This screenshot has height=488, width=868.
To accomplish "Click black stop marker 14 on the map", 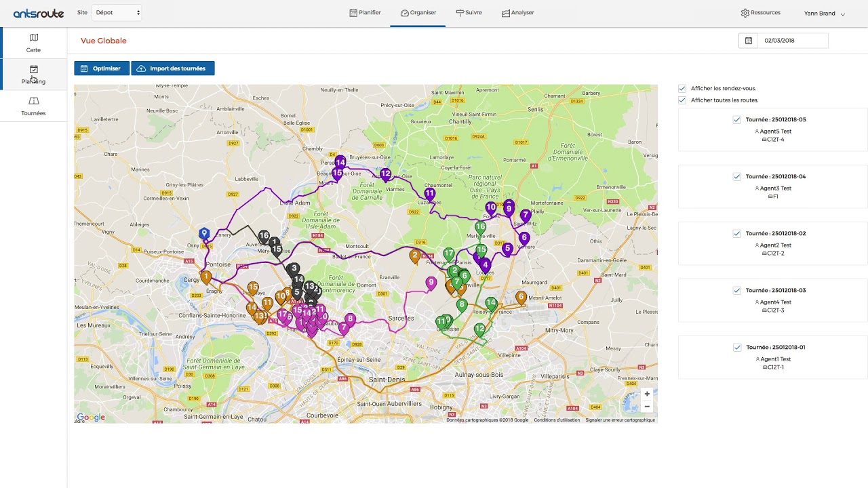I will point(298,280).
